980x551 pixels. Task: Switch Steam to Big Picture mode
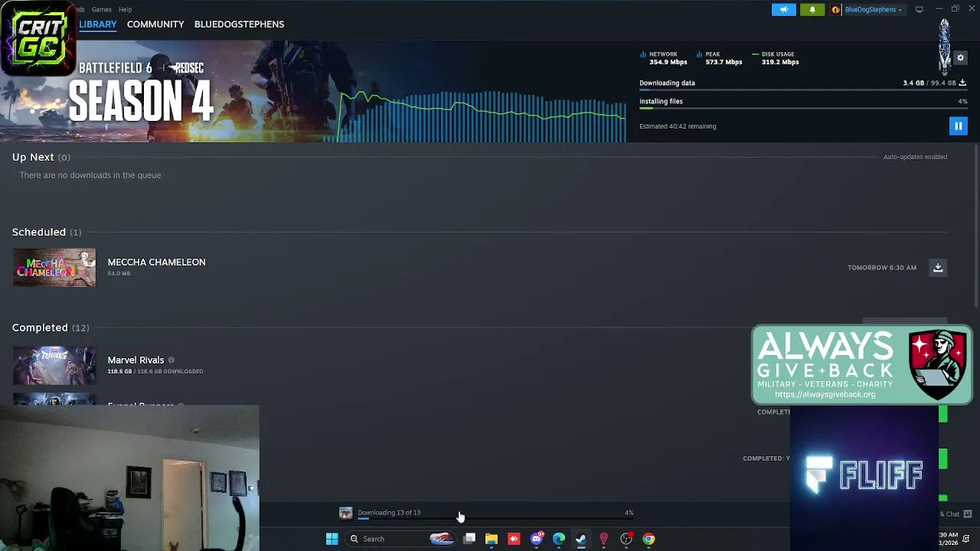coord(920,9)
